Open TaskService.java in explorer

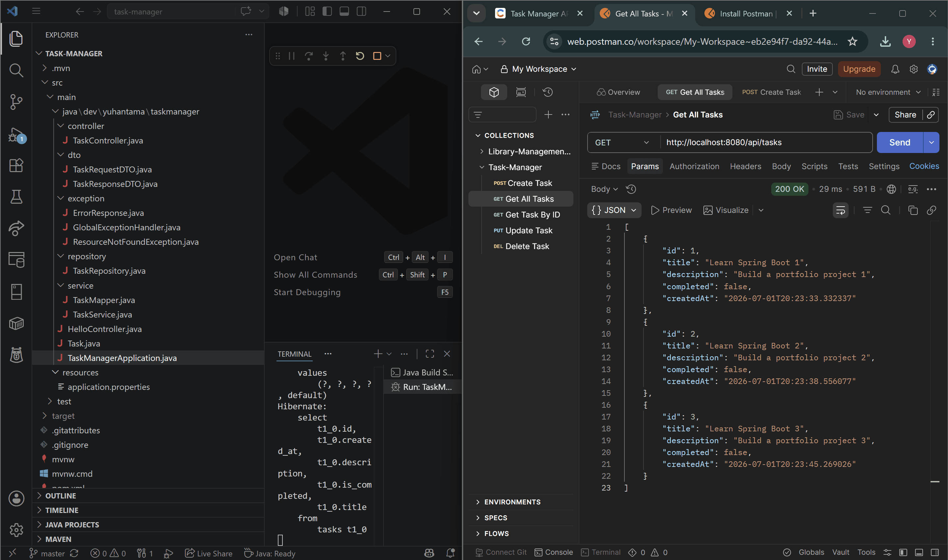click(x=102, y=314)
